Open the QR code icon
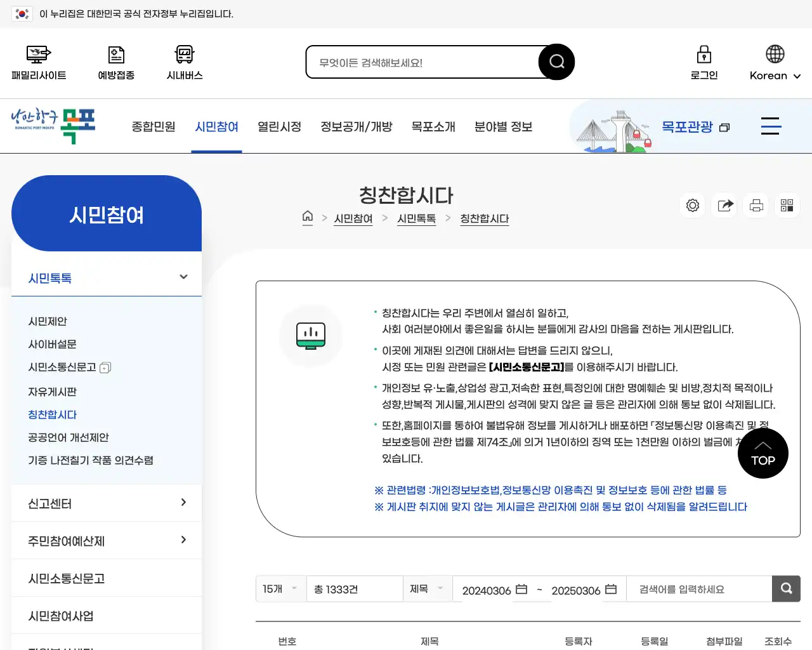812x650 pixels. (787, 205)
